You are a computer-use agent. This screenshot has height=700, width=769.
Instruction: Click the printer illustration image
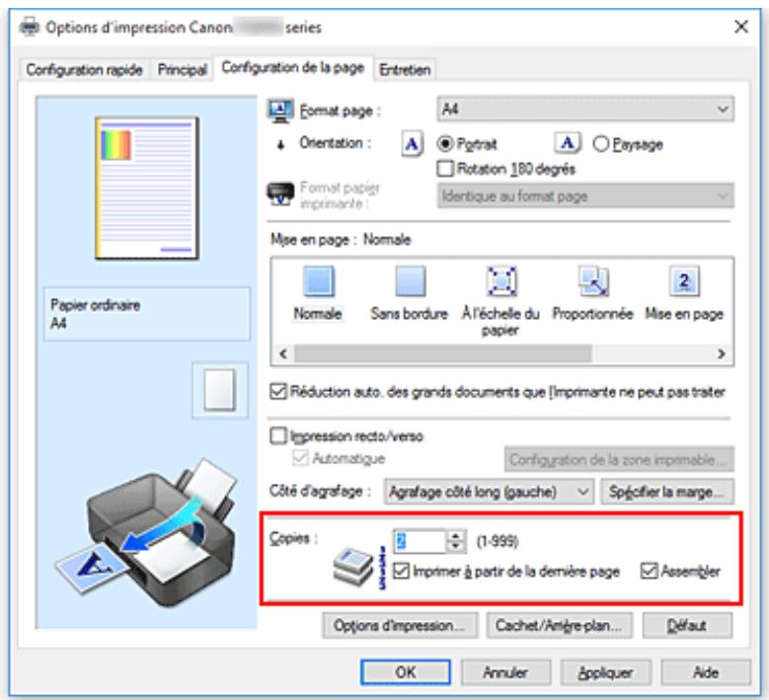147,535
